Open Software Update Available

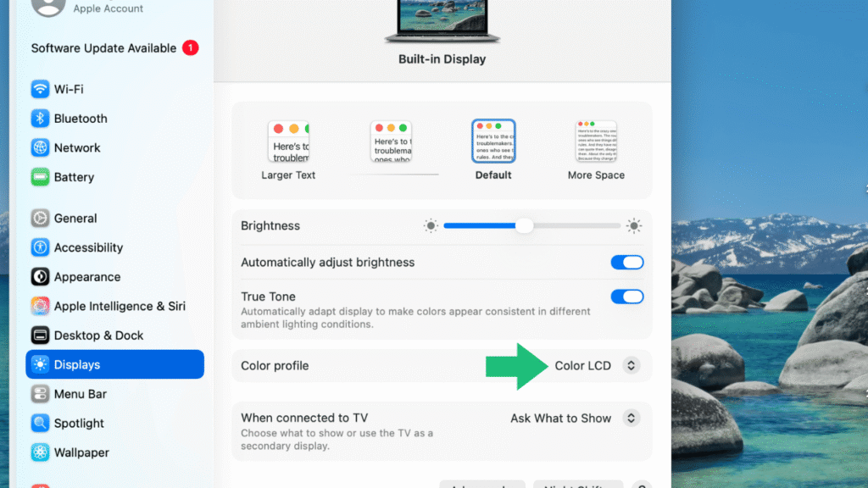point(114,48)
